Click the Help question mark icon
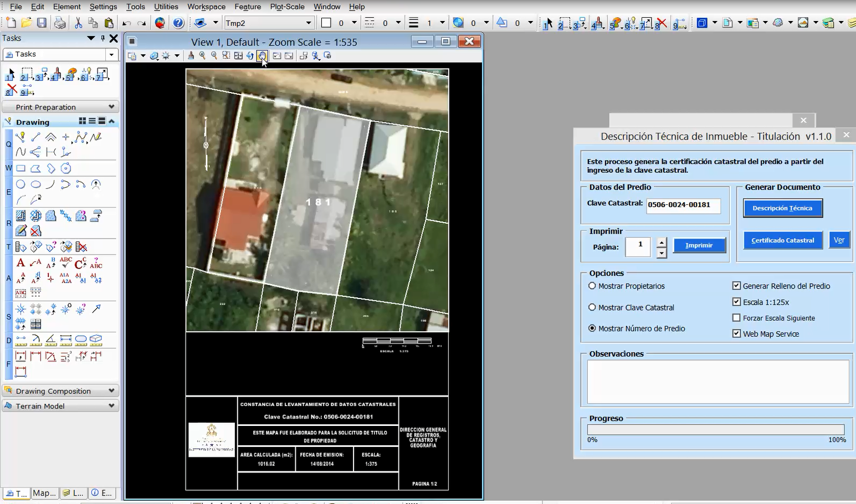The width and height of the screenshot is (856, 504). tap(178, 23)
